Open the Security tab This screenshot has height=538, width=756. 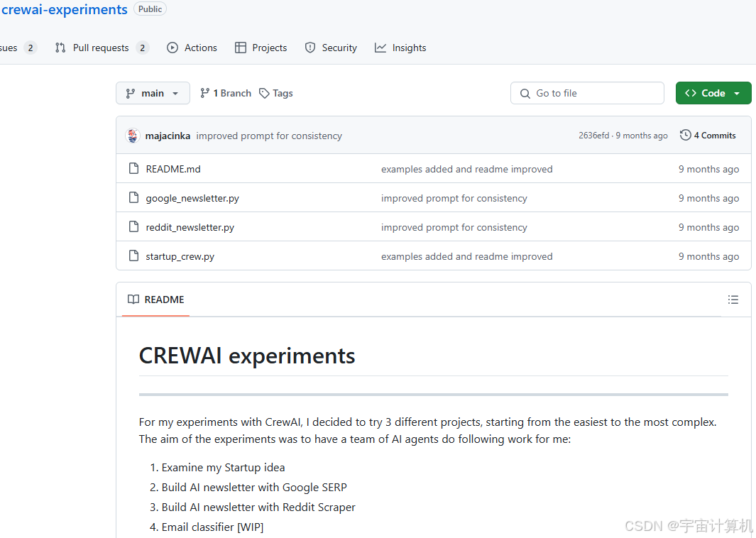[331, 48]
